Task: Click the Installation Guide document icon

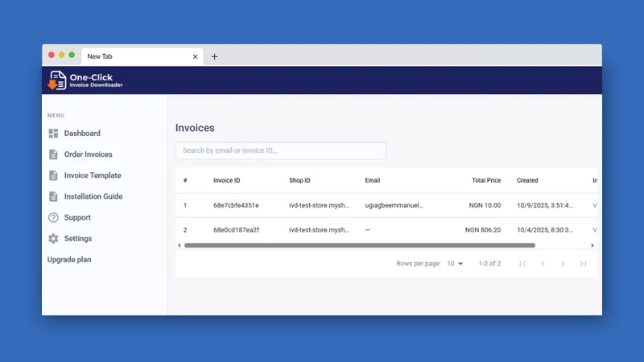Action: coord(53,196)
